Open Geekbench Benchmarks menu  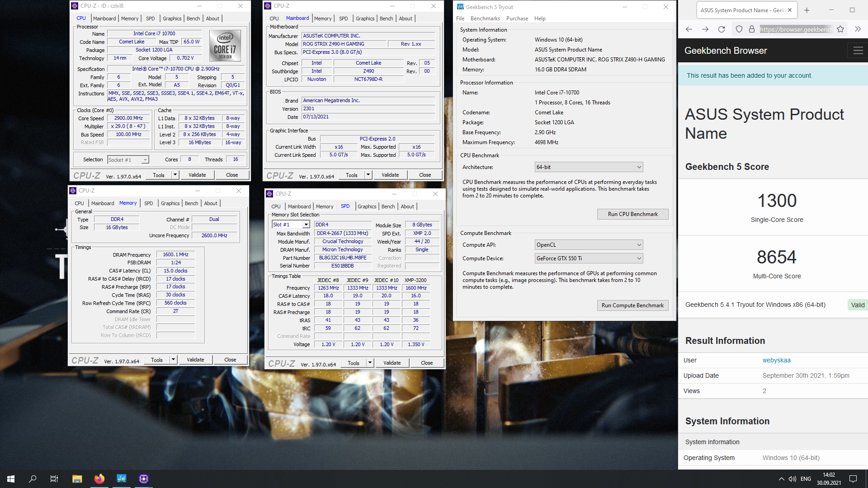485,19
